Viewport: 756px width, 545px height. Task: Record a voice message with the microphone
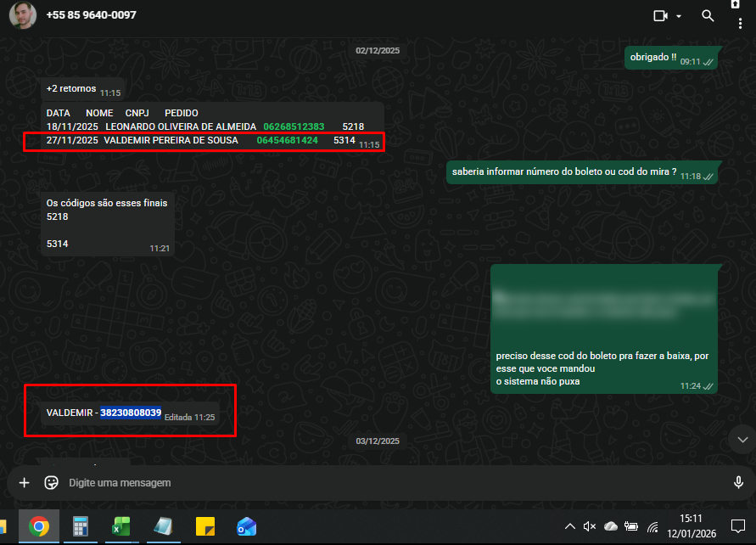click(x=738, y=482)
